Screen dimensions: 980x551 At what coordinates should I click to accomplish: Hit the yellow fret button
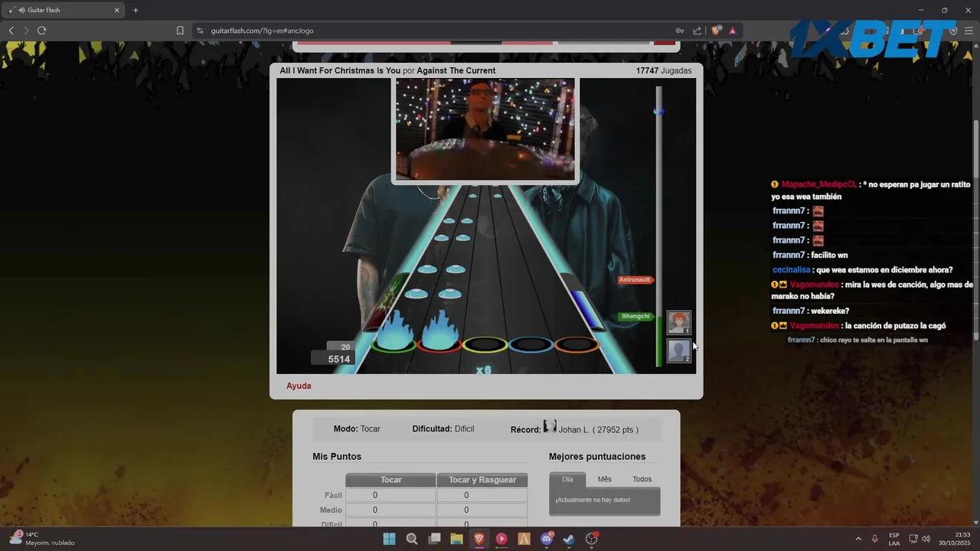click(485, 345)
